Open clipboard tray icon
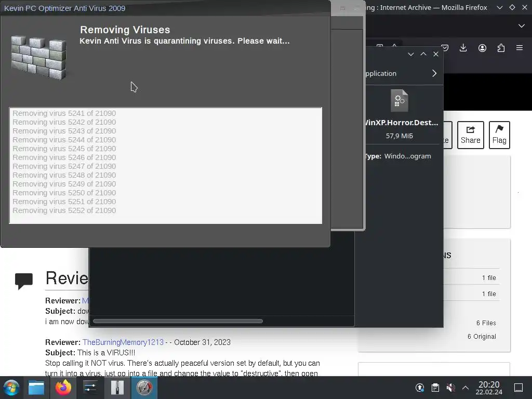The width and height of the screenshot is (532, 399). coord(435,388)
